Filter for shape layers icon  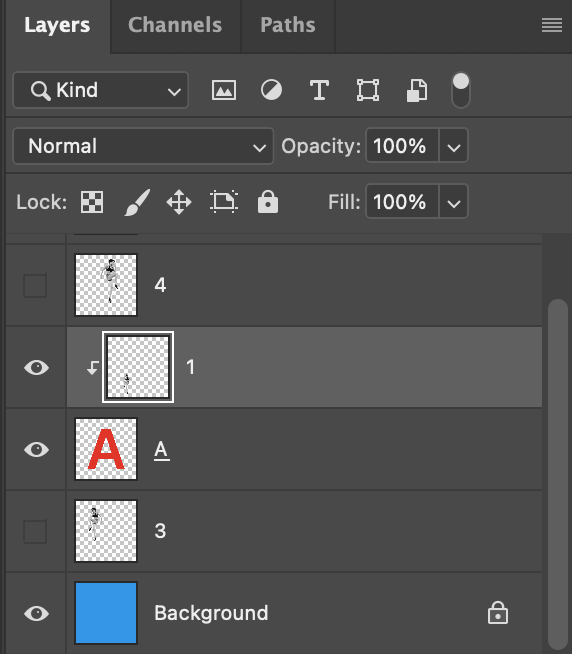pyautogui.click(x=368, y=90)
